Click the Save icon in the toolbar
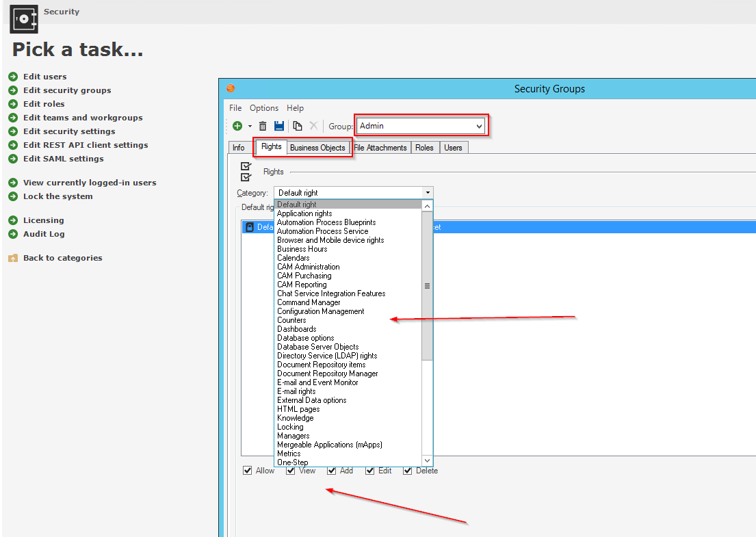The width and height of the screenshot is (756, 537). (281, 126)
